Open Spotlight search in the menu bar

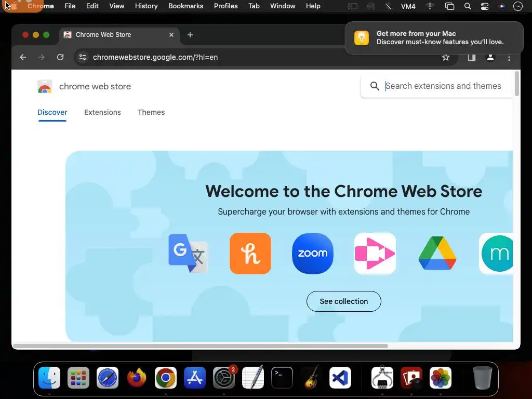click(468, 6)
